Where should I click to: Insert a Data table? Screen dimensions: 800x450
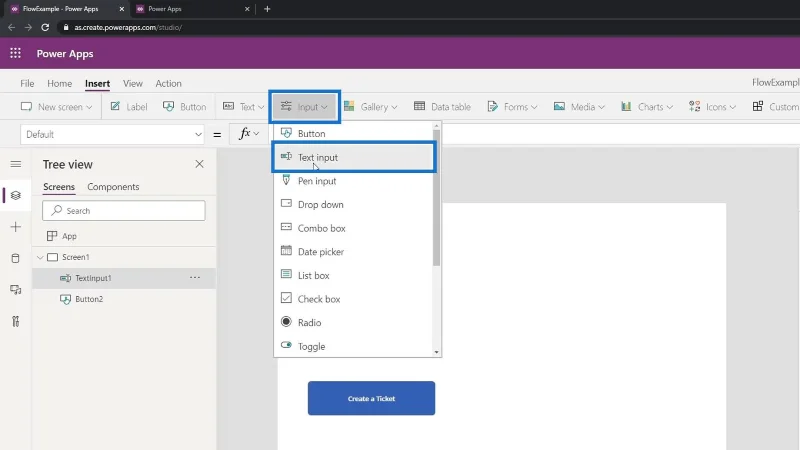point(442,107)
